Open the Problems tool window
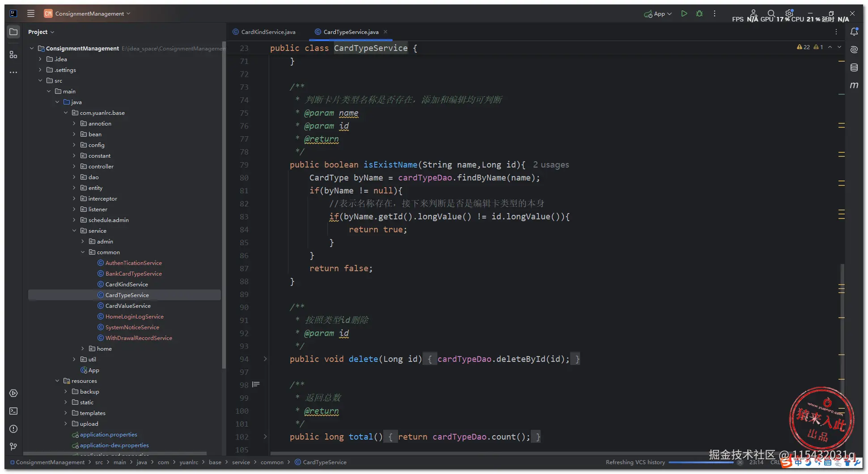Viewport: 868px width, 474px height. coord(13,429)
